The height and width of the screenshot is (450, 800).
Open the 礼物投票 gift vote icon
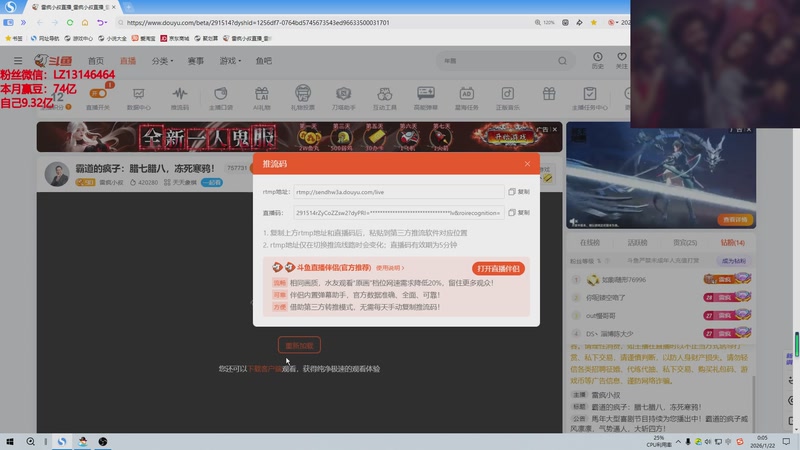303,98
